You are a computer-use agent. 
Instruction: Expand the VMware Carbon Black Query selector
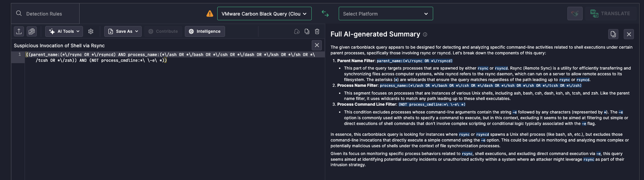(264, 14)
